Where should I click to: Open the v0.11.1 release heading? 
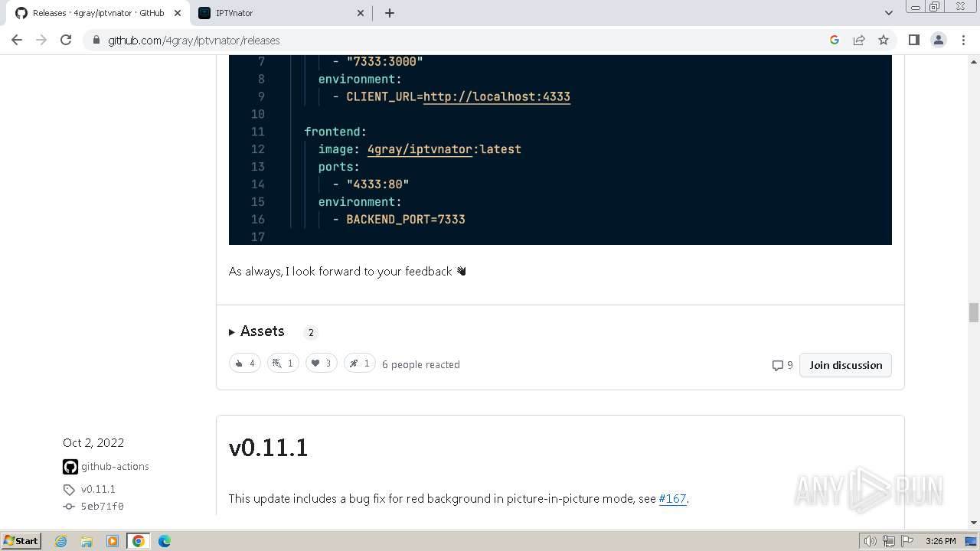pyautogui.click(x=268, y=447)
